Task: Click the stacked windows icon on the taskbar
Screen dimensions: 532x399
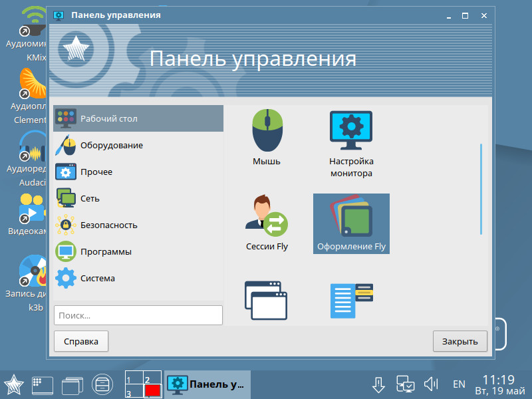Action: (72, 386)
